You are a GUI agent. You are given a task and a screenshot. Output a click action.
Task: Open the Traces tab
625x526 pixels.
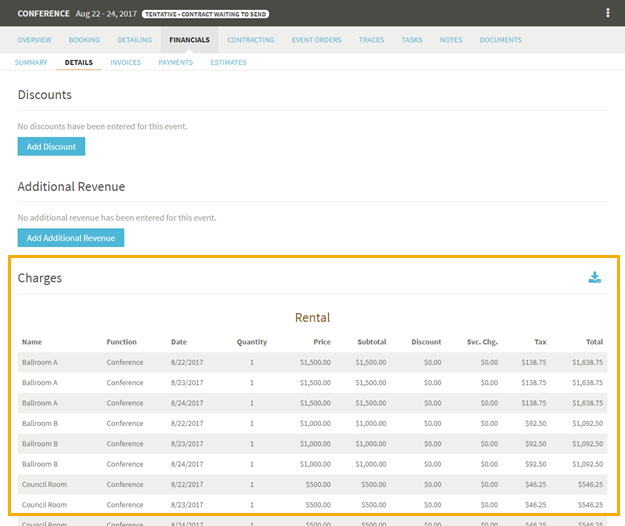point(371,40)
